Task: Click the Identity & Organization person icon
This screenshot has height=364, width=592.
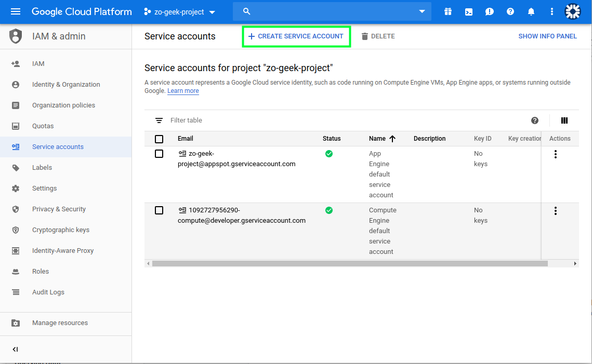Action: click(x=16, y=85)
